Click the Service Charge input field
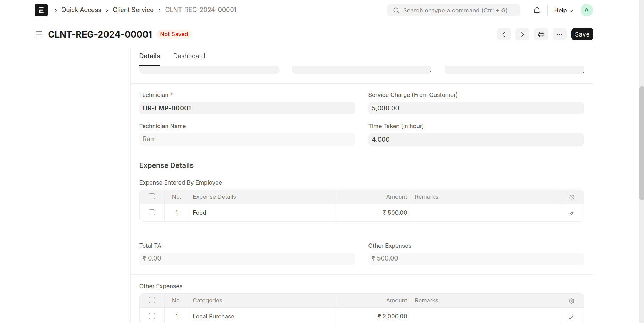 click(476, 108)
